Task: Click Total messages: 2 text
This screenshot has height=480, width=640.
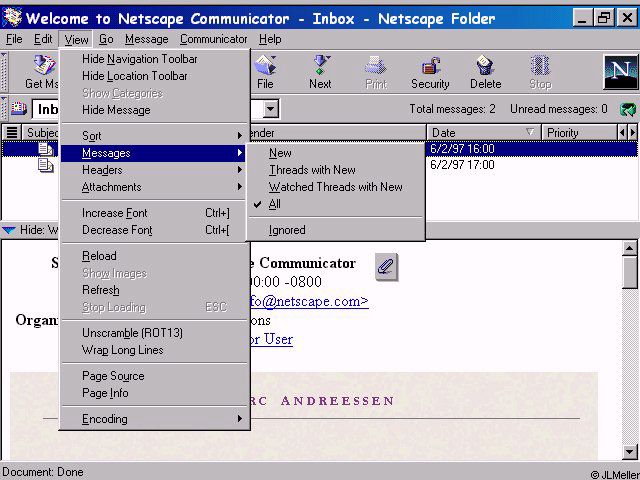Action: 452,109
